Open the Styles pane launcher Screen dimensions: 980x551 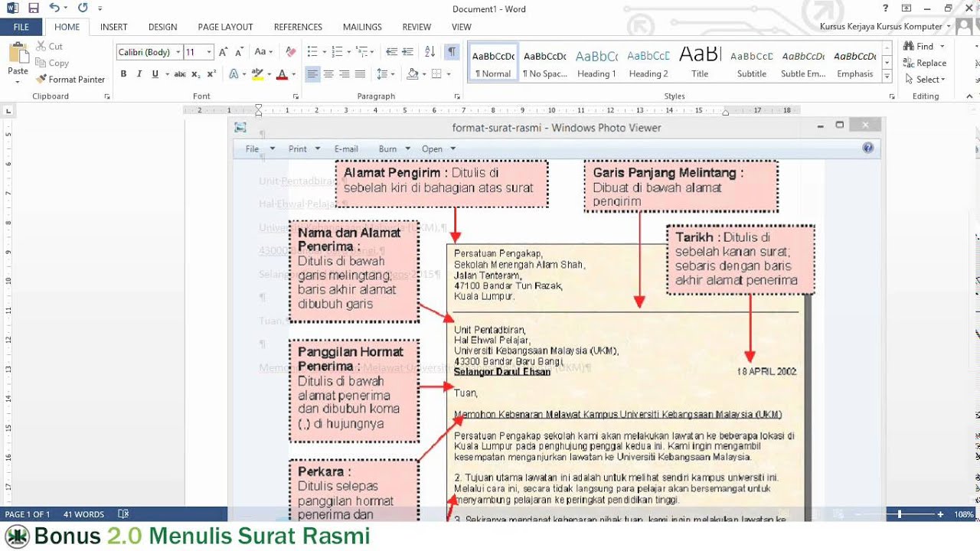tap(891, 96)
